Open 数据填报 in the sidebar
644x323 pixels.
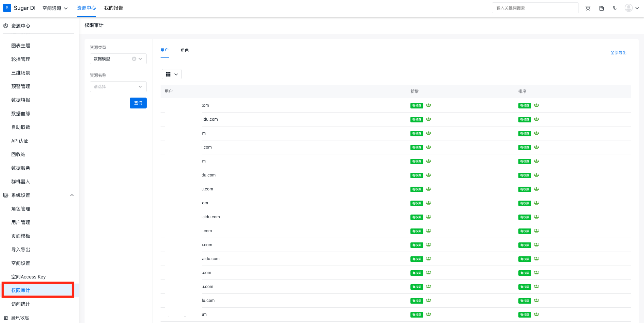21,100
